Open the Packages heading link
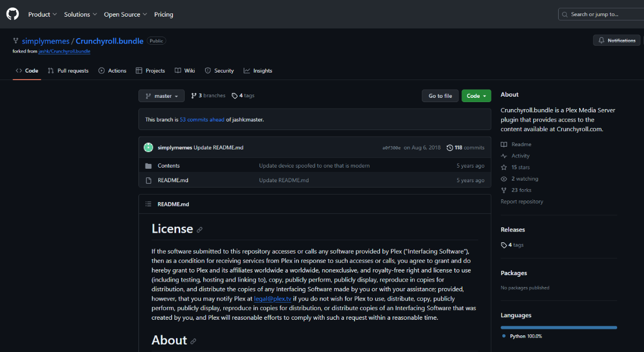Screen dimensions: 644x352 [514, 273]
